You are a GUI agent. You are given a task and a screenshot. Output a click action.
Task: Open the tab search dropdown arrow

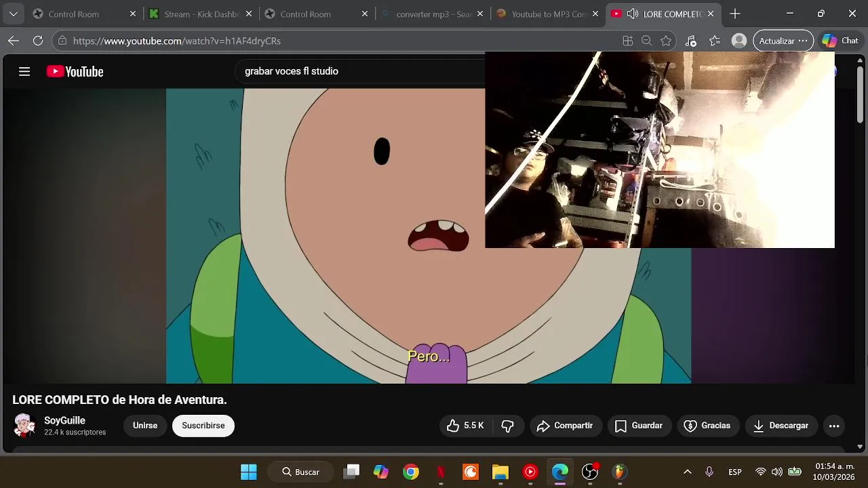[14, 14]
